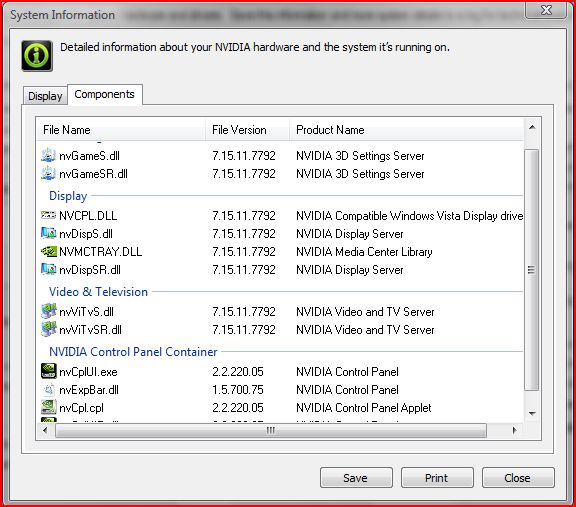Select the nvExpBar.dll file name
This screenshot has width=576, height=507.
pyautogui.click(x=89, y=390)
